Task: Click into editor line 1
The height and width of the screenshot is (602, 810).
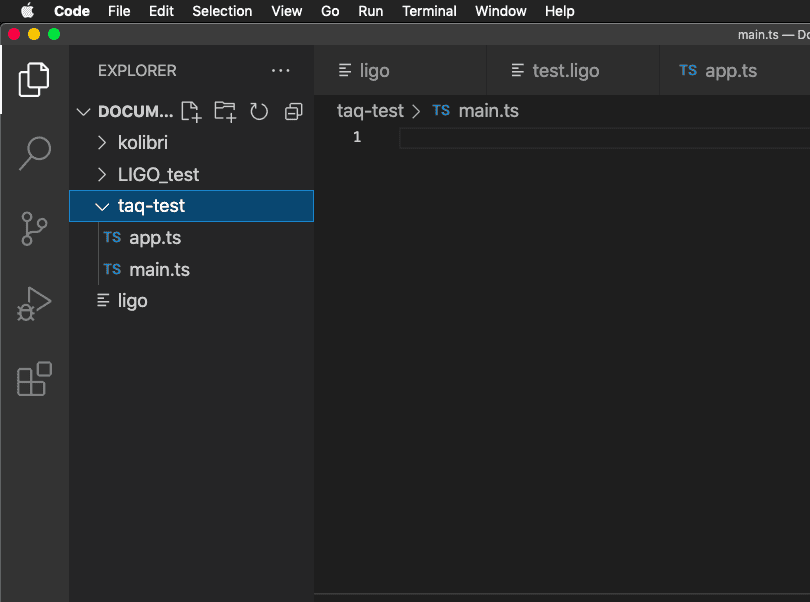Action: [600, 137]
